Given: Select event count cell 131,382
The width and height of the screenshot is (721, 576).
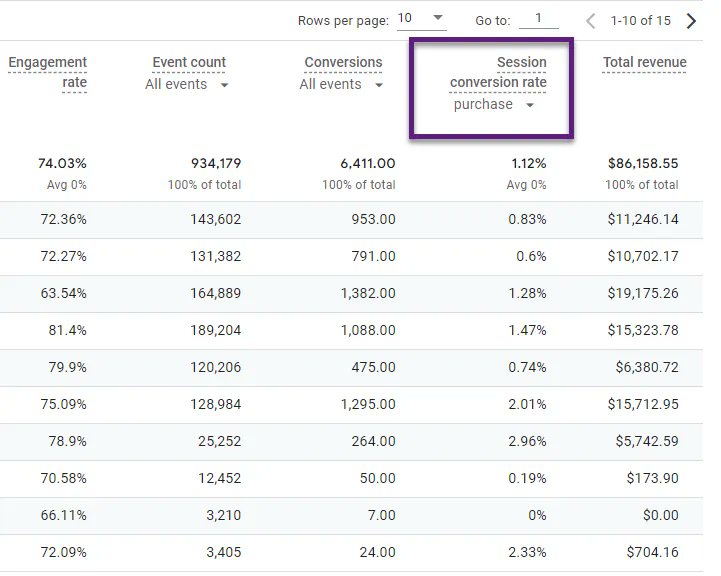Looking at the screenshot, I should pos(216,256).
